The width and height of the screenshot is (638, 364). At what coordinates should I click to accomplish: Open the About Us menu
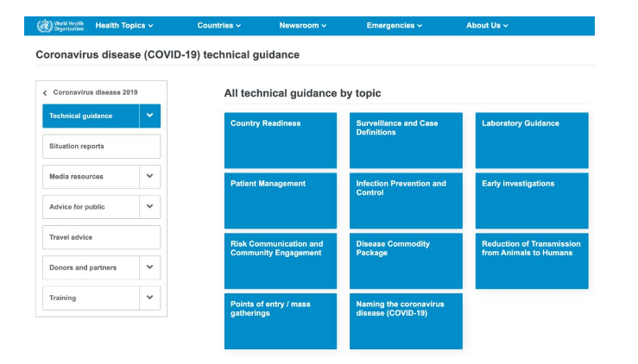[487, 25]
